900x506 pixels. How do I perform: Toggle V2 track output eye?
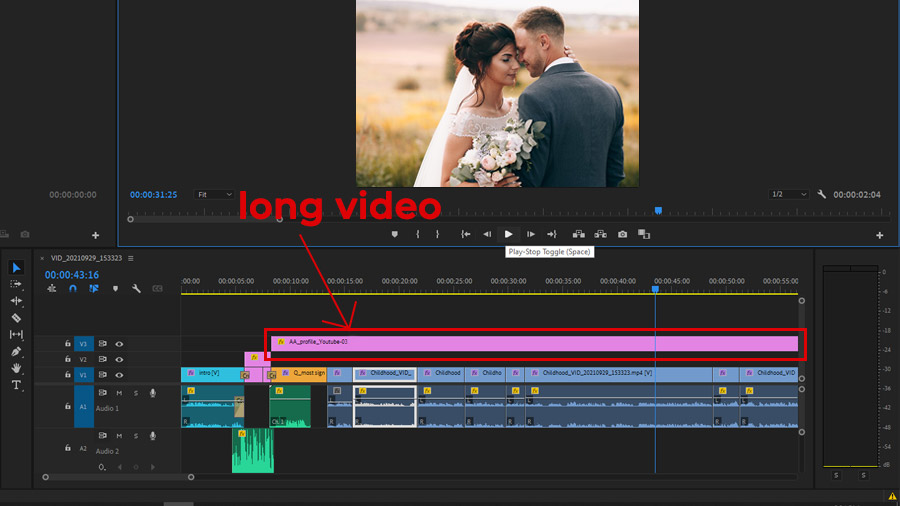pyautogui.click(x=119, y=360)
